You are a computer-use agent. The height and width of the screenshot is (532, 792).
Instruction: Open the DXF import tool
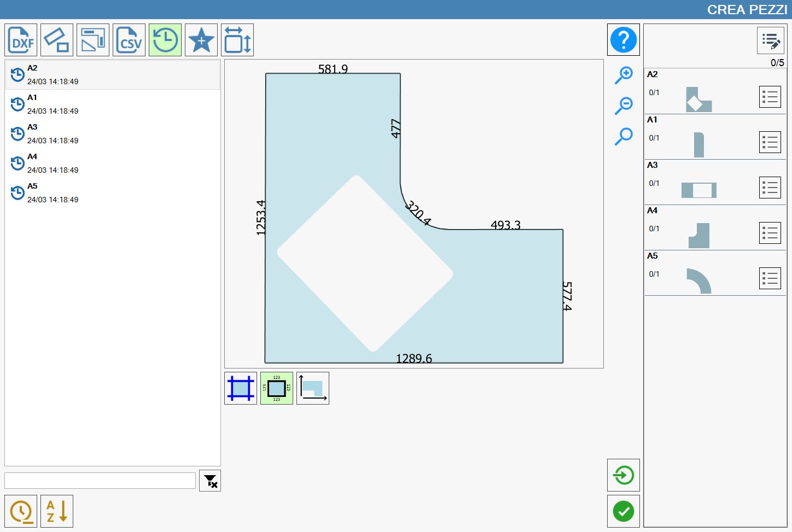21,40
